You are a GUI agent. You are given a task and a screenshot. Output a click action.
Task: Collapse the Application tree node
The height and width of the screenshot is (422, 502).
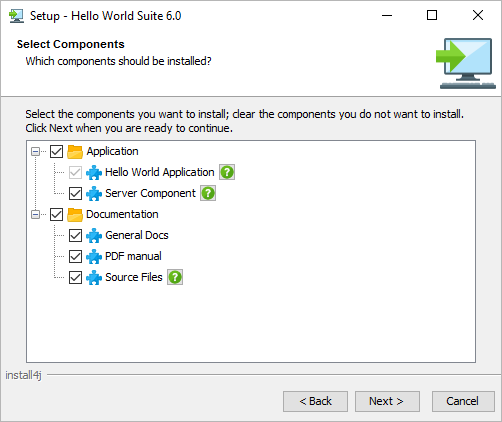[35, 152]
